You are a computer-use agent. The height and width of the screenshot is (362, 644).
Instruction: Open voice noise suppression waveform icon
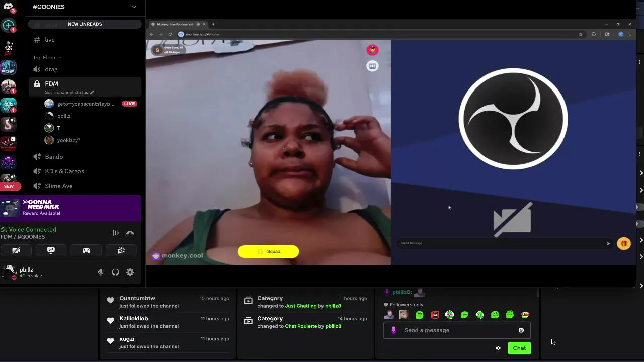(x=115, y=233)
